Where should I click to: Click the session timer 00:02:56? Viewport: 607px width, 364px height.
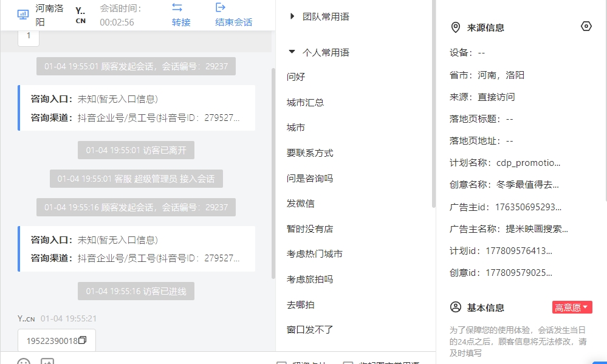point(117,22)
